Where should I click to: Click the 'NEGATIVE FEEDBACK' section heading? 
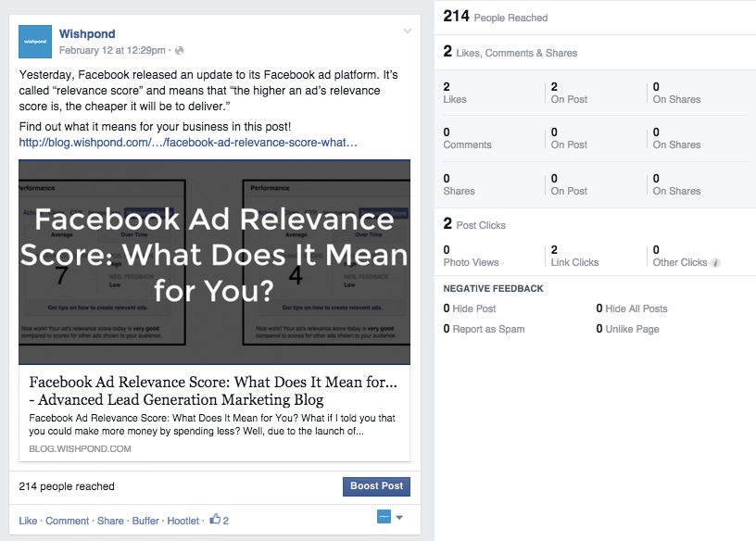(493, 288)
